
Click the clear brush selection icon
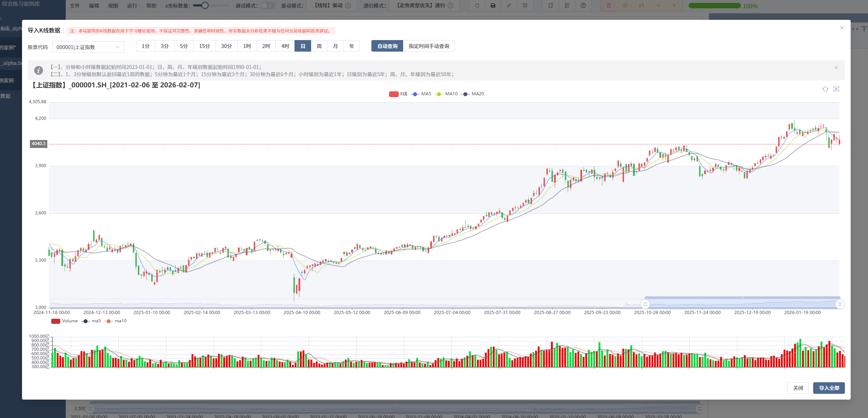(x=836, y=89)
